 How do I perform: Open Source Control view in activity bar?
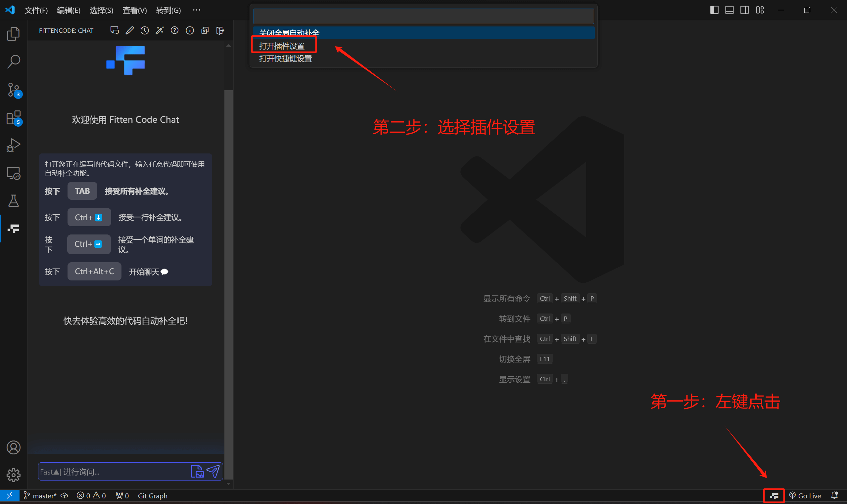click(14, 90)
